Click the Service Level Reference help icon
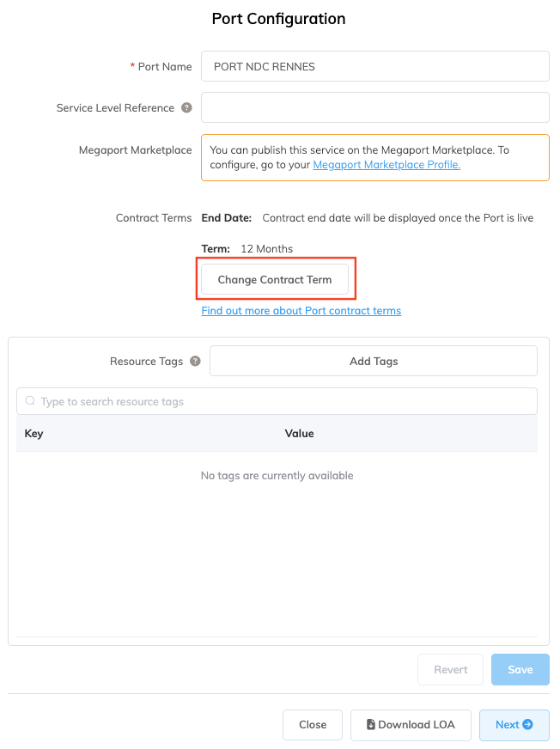Viewport: 560px width, 749px height. tap(186, 108)
